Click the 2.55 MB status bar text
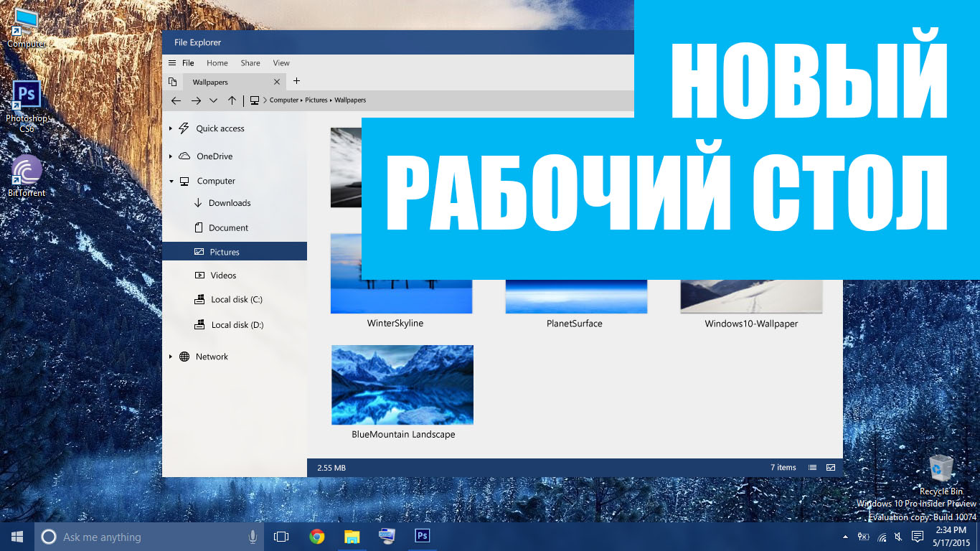The height and width of the screenshot is (551, 980). [x=331, y=468]
